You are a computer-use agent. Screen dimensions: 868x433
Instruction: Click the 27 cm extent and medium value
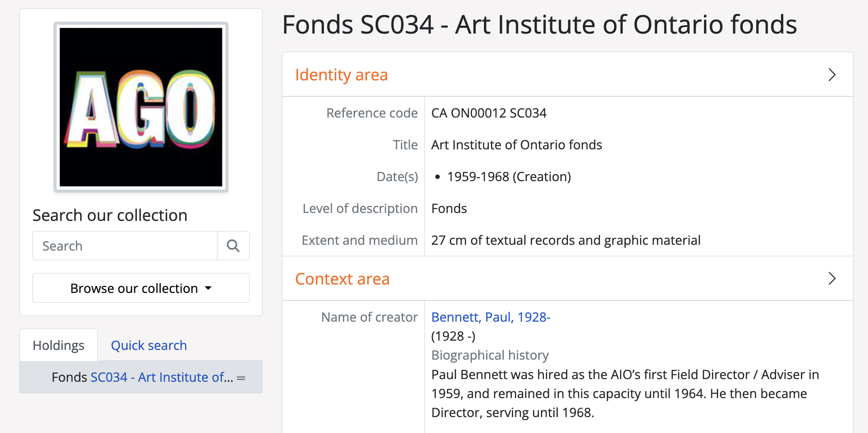click(x=566, y=240)
